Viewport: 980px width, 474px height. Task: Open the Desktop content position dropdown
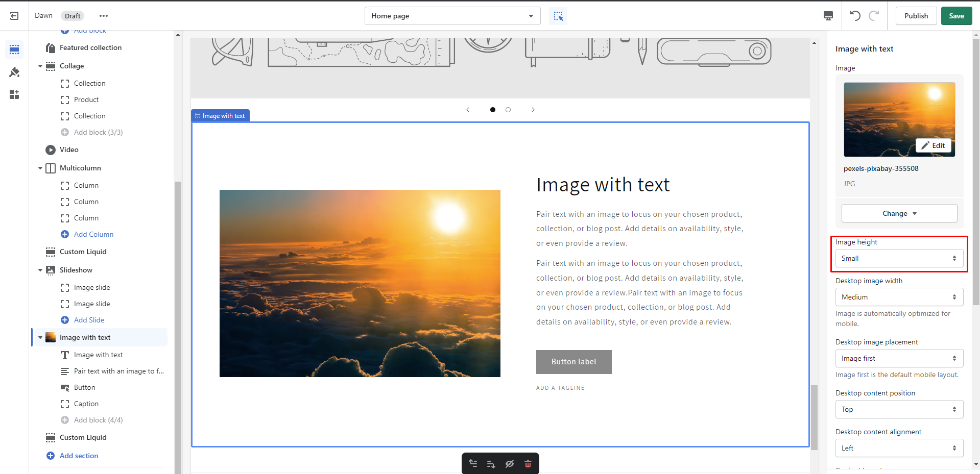pyautogui.click(x=899, y=409)
